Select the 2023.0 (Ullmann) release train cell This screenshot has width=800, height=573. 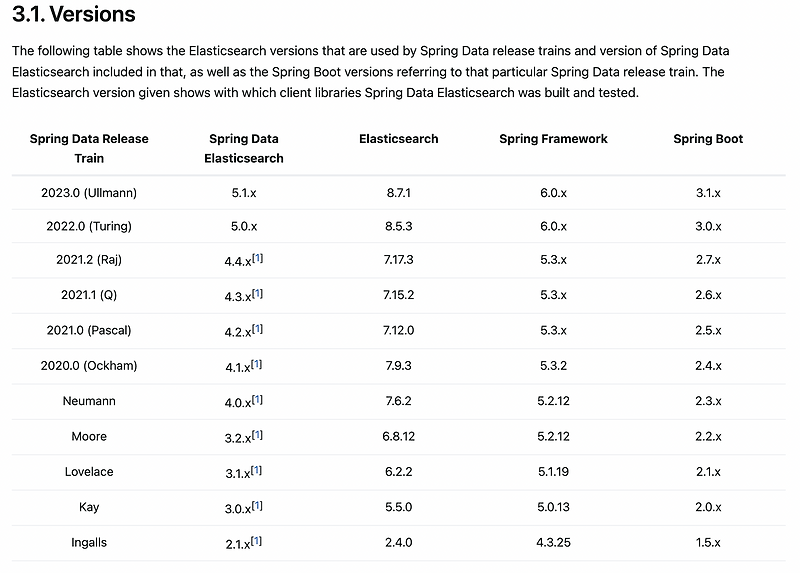pos(89,192)
